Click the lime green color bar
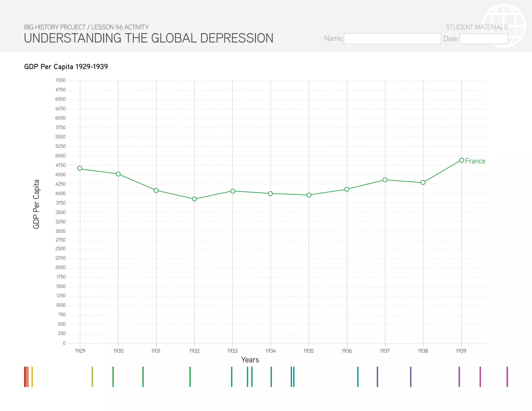 [92, 376]
